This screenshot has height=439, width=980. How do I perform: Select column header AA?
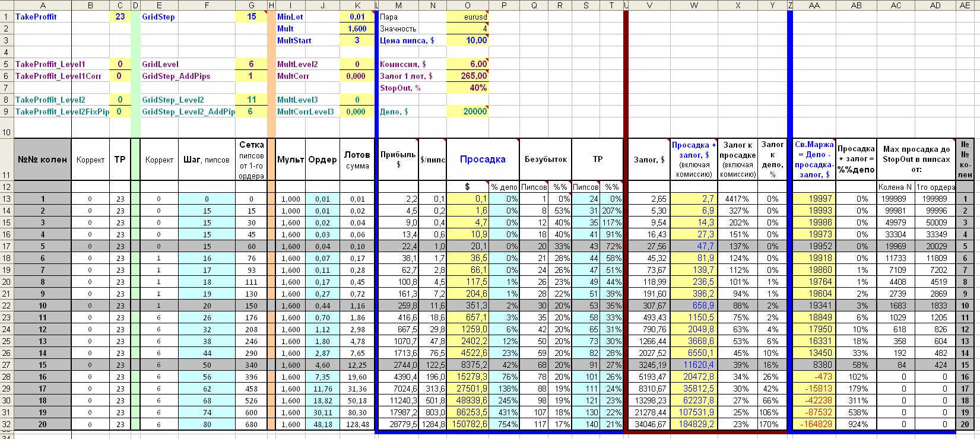(x=814, y=5)
